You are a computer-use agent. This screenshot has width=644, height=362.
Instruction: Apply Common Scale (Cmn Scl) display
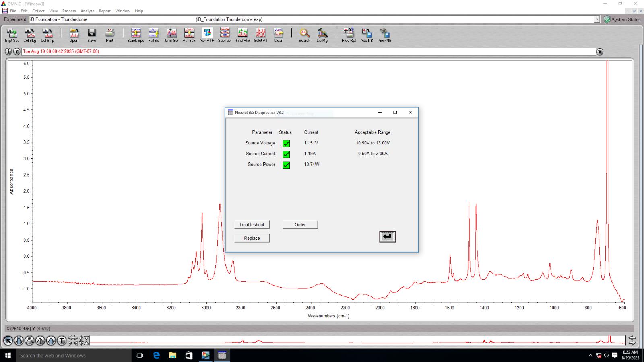(171, 35)
